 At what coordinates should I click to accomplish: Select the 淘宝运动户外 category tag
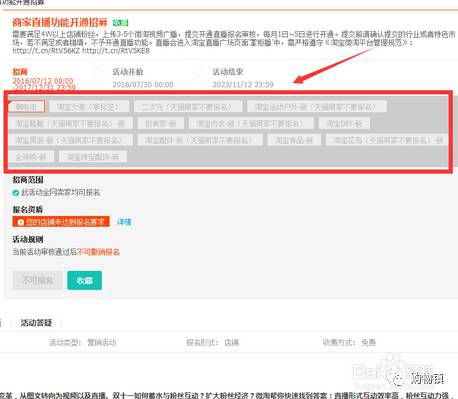pos(317,107)
